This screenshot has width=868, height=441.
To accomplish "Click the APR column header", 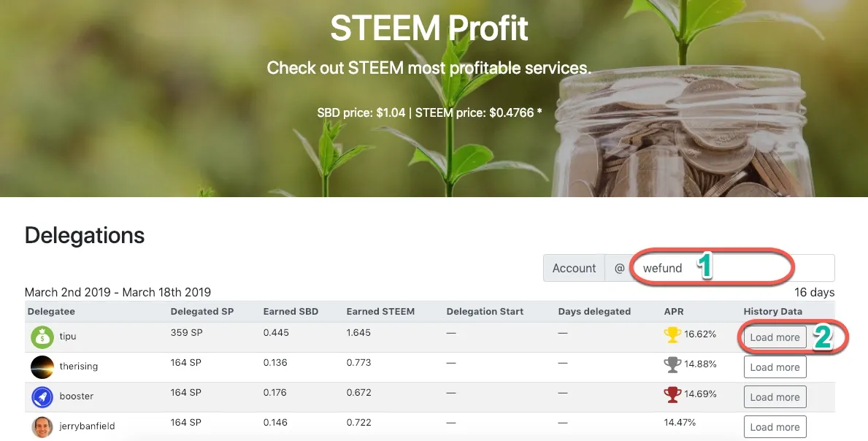I will click(x=674, y=312).
